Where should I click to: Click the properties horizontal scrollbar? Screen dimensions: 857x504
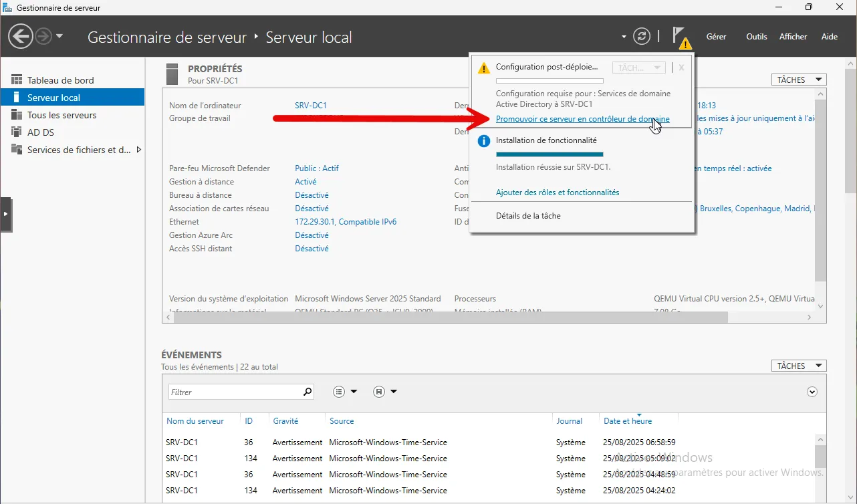pyautogui.click(x=448, y=318)
